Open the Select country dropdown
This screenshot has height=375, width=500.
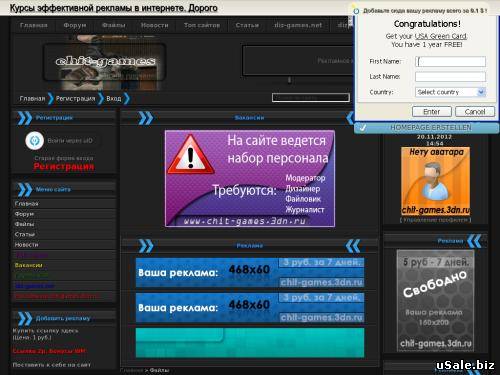tap(450, 92)
